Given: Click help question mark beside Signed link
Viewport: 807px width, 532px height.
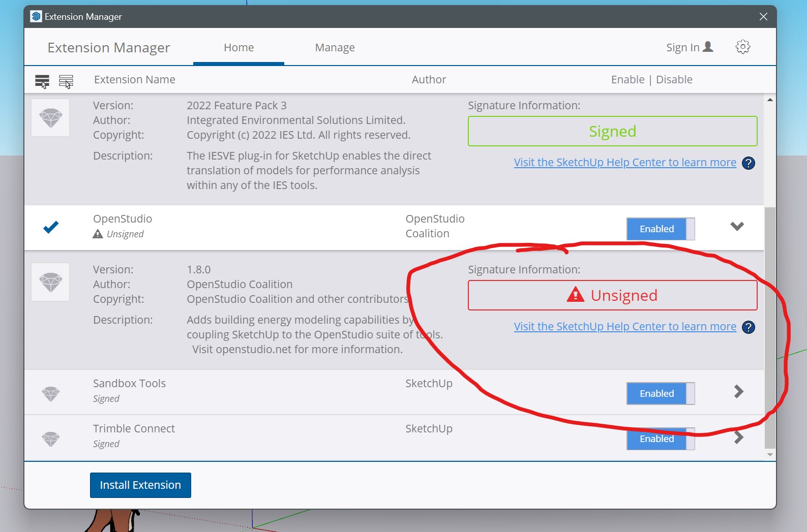Looking at the screenshot, I should (x=748, y=163).
